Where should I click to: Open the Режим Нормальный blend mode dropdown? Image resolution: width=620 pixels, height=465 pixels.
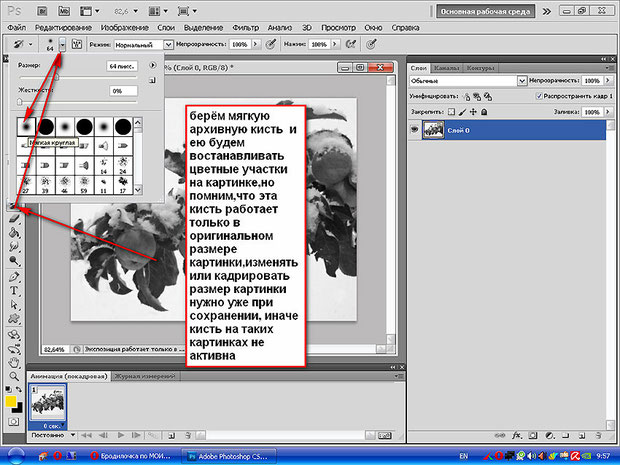(x=144, y=45)
